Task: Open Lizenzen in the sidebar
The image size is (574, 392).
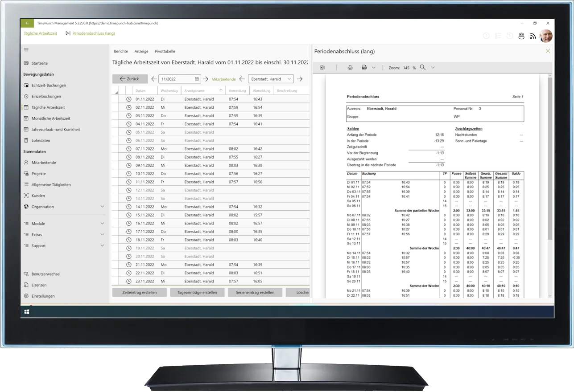Action: 35,285
